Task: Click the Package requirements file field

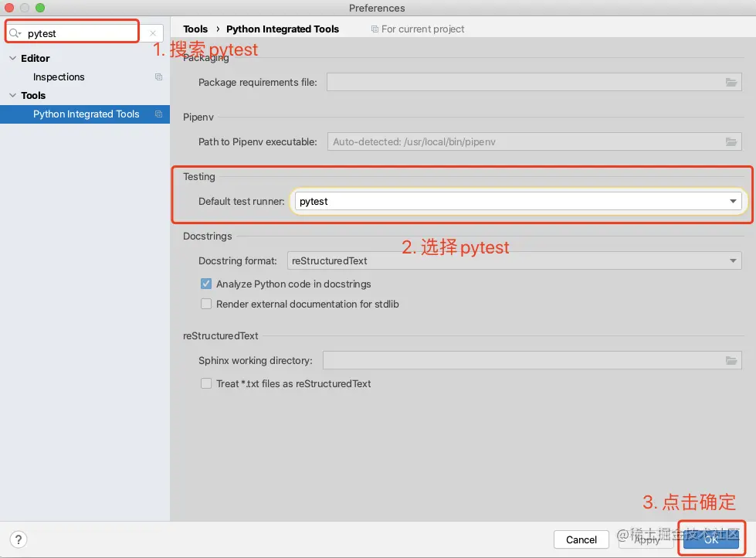Action: [534, 82]
